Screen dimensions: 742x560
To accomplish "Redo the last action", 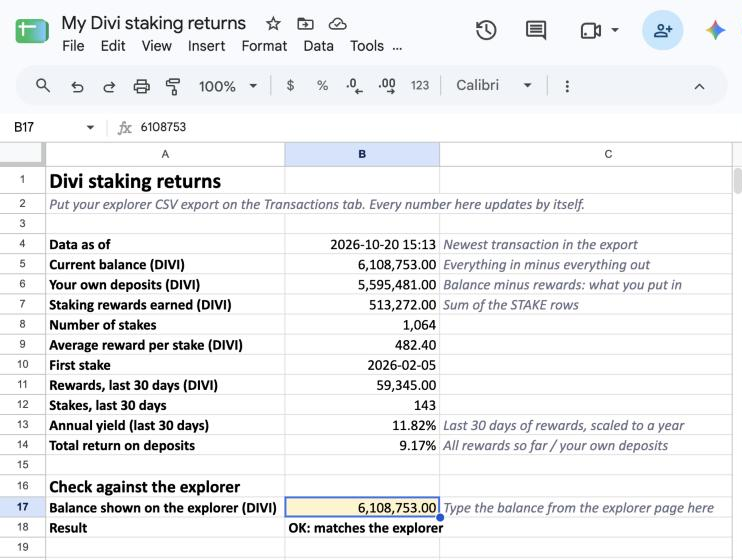I will click(109, 87).
